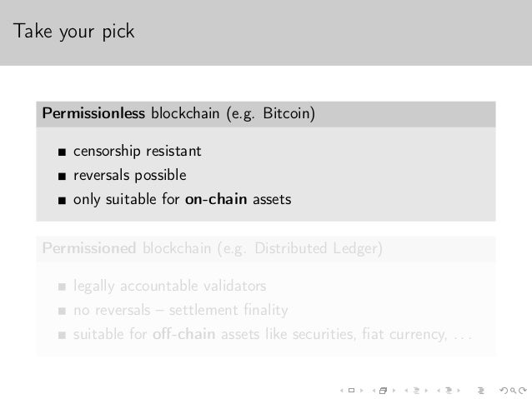Click the 'Take your pick' slide title
Image resolution: width=532 pixels, height=399 pixels.
[73, 32]
